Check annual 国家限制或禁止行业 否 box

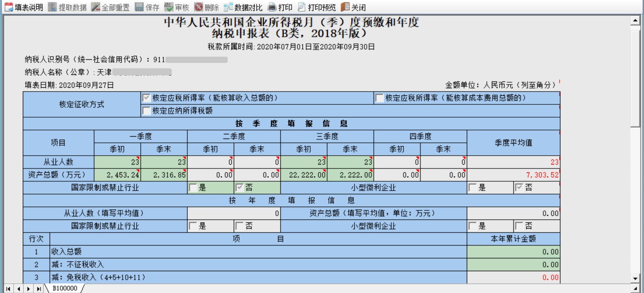click(240, 226)
